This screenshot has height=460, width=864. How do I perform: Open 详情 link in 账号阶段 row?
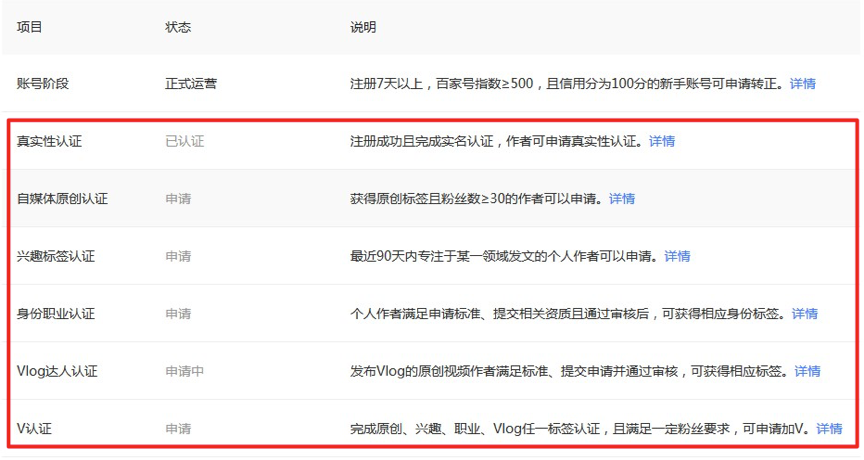point(802,84)
